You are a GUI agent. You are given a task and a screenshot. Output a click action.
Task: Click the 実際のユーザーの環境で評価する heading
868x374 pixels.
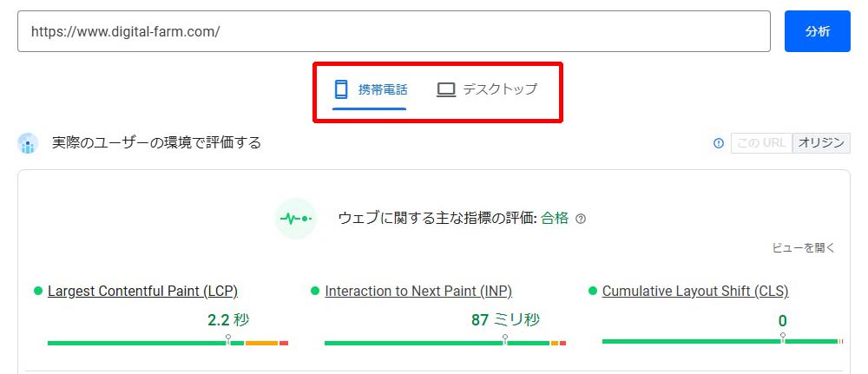tap(156, 143)
